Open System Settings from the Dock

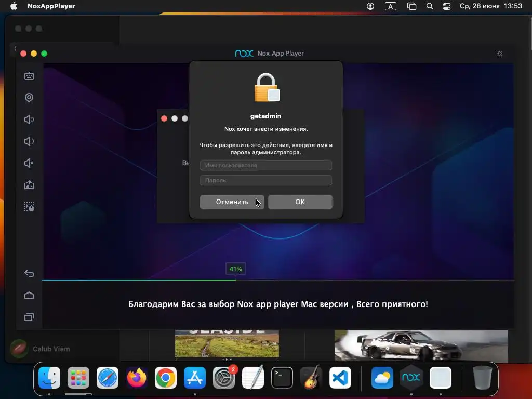pos(224,378)
